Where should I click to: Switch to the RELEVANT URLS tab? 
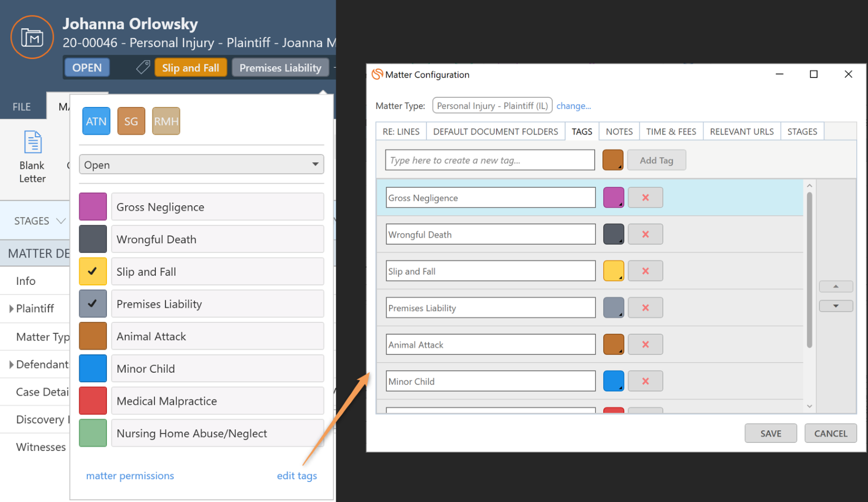[742, 131]
